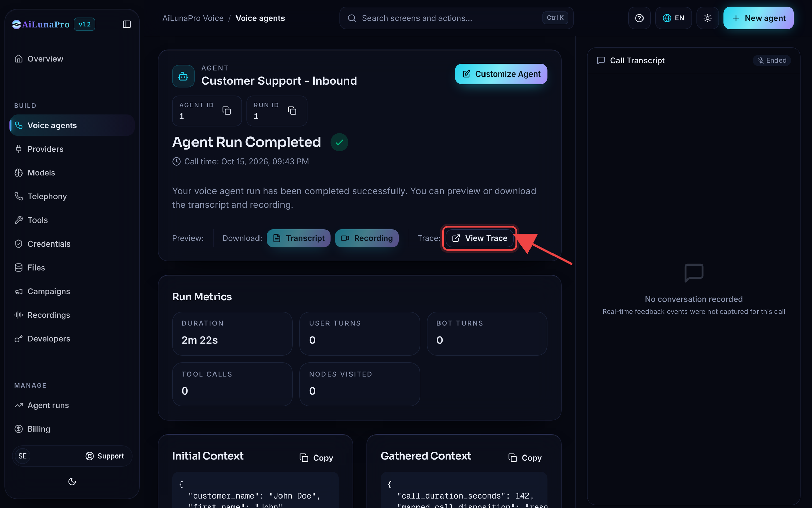Switch to light theme via sun icon

pyautogui.click(x=707, y=18)
